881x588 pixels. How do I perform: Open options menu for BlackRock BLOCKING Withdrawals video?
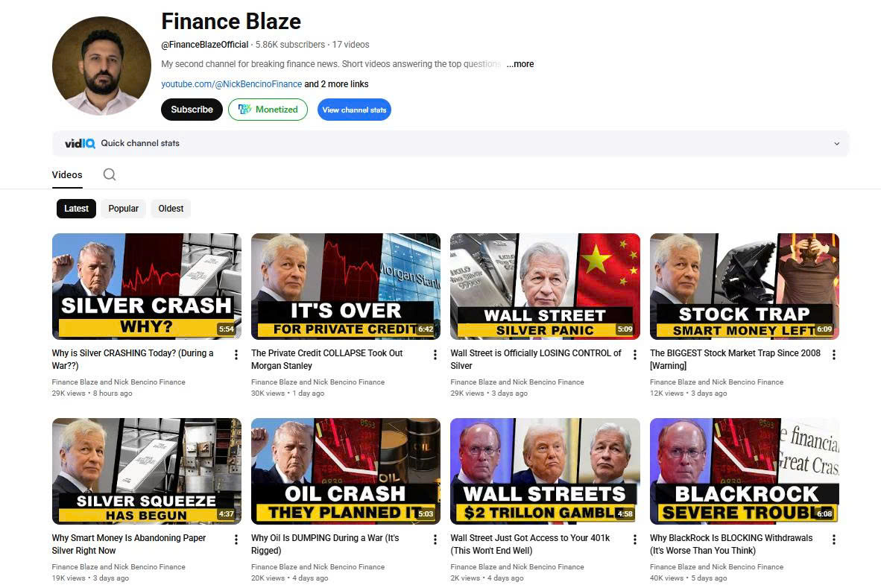pos(834,539)
